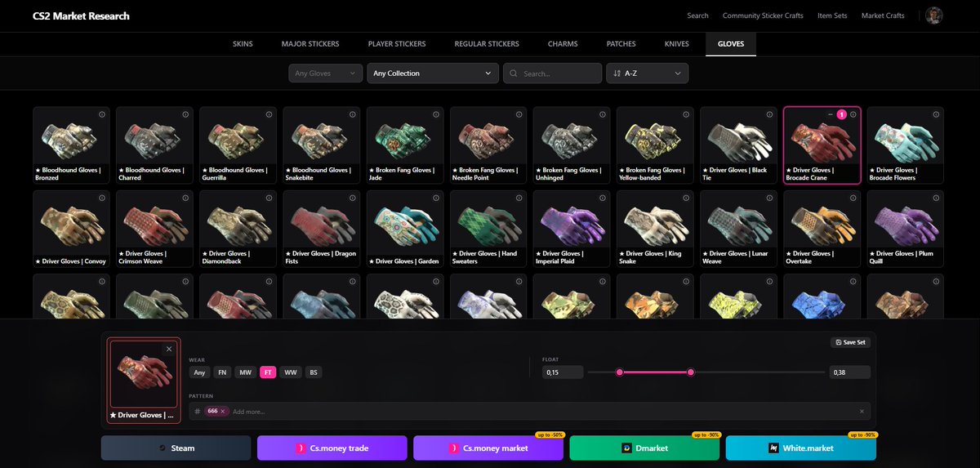Toggle the FT wear option
Viewport: 980px width, 468px height.
pos(268,372)
